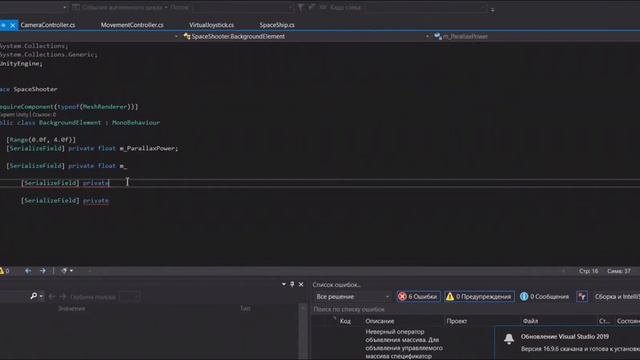Close the active document tab
Viewport: 640px width, 360px height.
(x=13, y=25)
